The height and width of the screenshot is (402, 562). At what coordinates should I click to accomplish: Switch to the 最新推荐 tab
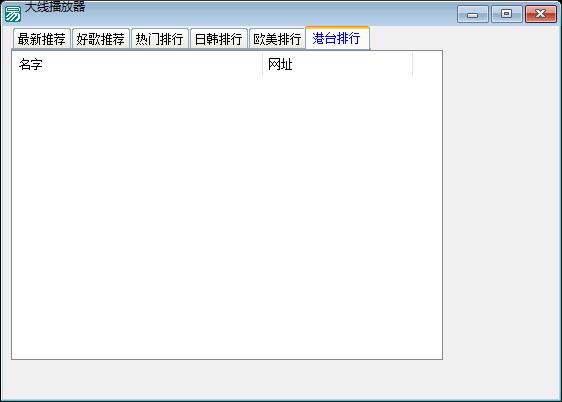pos(42,39)
